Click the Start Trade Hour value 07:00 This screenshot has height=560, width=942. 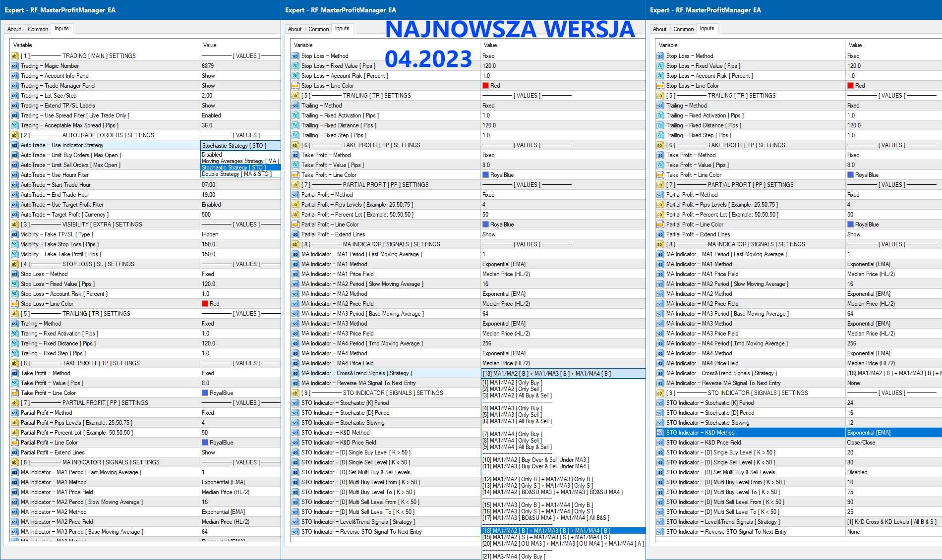tap(209, 185)
